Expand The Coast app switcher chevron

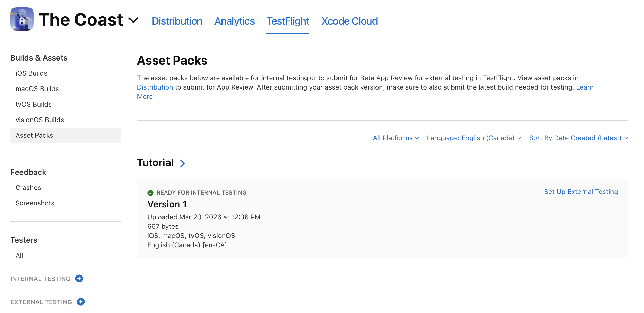[134, 20]
